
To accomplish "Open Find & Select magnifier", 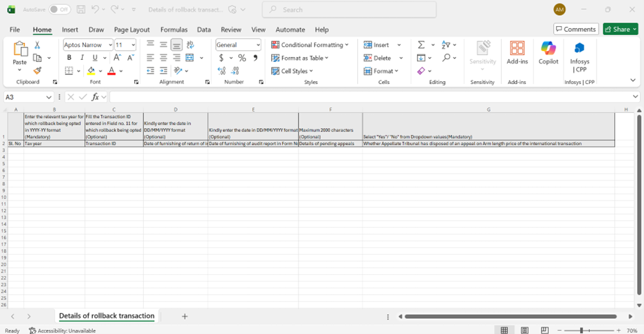I will (x=446, y=58).
